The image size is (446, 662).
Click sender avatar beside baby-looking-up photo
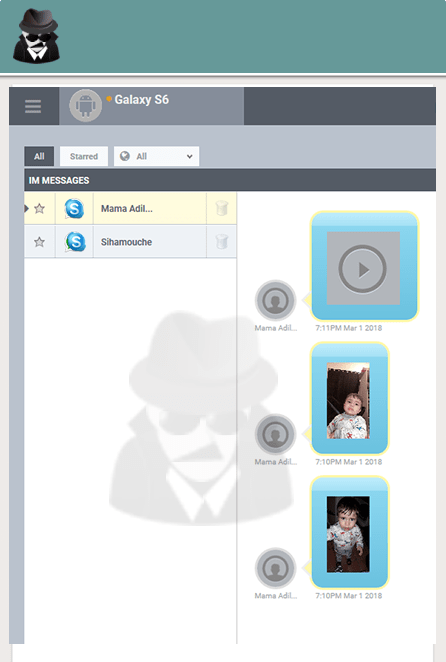point(275,434)
